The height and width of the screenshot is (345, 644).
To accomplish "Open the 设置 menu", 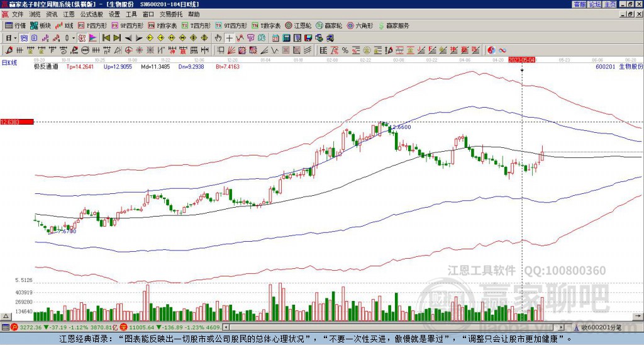I will 114,14.
